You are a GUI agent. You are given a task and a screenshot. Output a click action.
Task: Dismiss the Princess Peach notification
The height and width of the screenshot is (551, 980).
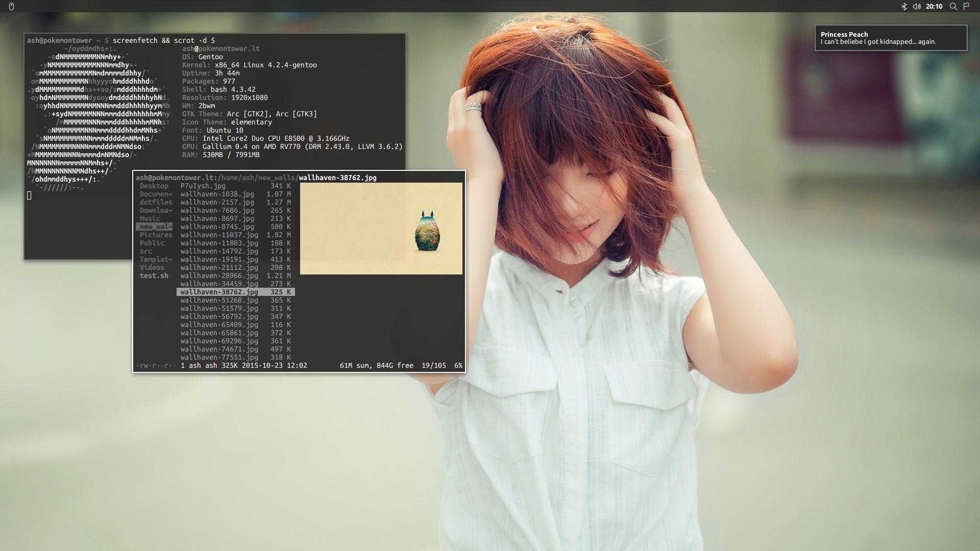pos(891,38)
